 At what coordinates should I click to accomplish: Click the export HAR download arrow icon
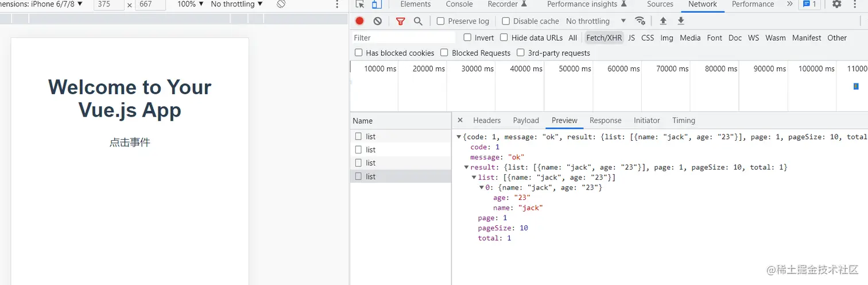point(681,21)
